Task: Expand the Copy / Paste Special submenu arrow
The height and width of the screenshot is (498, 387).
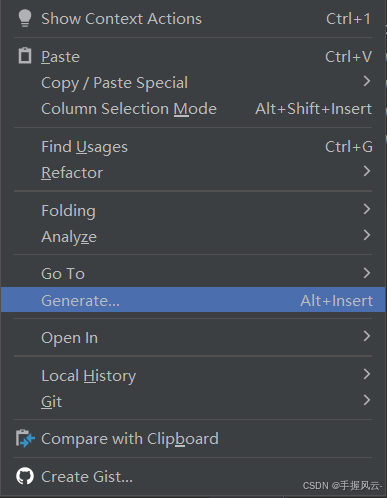Action: (x=367, y=81)
